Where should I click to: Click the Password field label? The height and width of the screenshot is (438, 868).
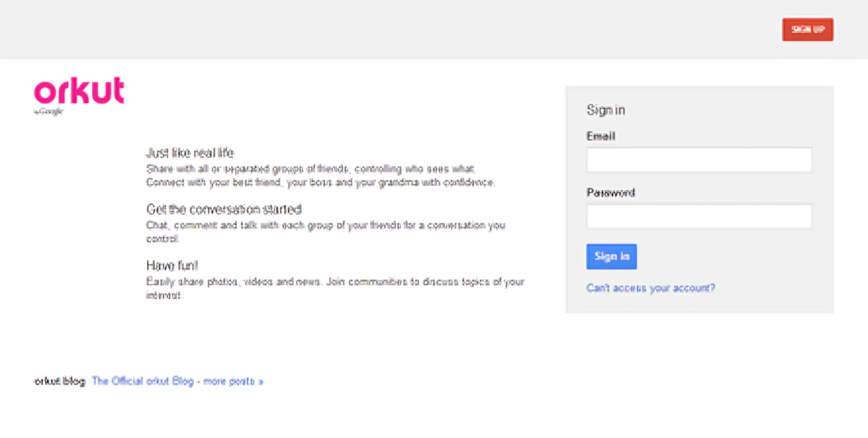coord(610,193)
